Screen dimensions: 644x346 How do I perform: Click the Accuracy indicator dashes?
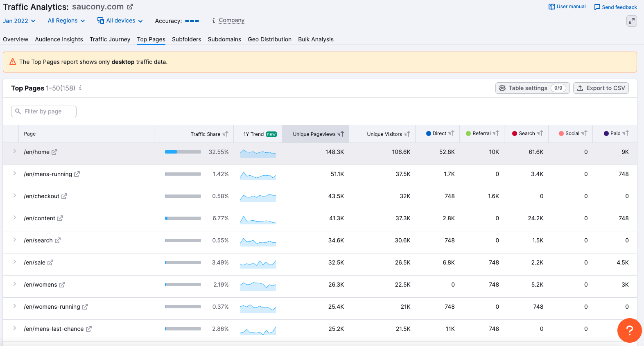point(192,21)
